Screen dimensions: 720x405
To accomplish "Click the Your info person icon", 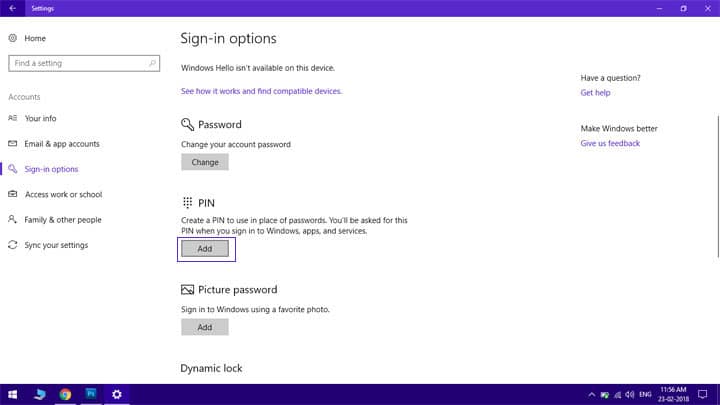I will [x=12, y=118].
